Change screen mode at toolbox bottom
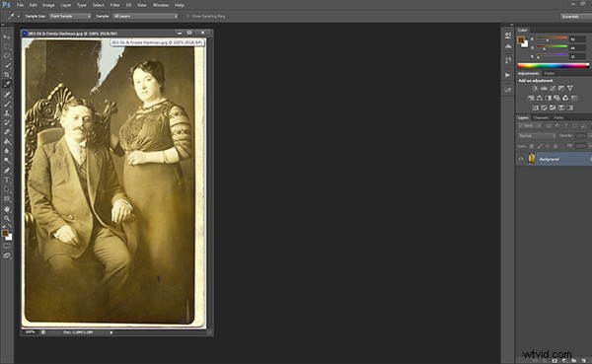Screen dimensions: 592x364 coord(7,255)
